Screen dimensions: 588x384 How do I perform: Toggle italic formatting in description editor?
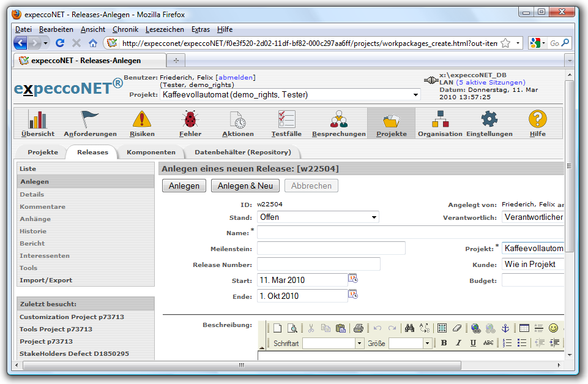(x=458, y=344)
